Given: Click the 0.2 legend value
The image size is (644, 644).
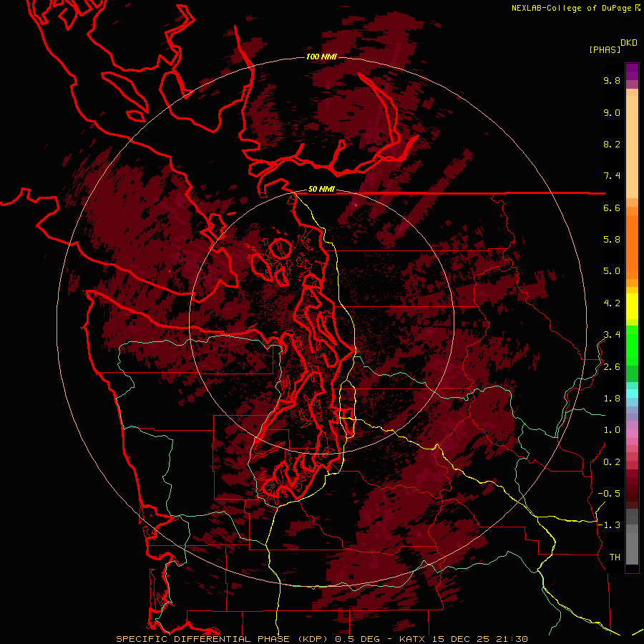Looking at the screenshot, I should [612, 462].
